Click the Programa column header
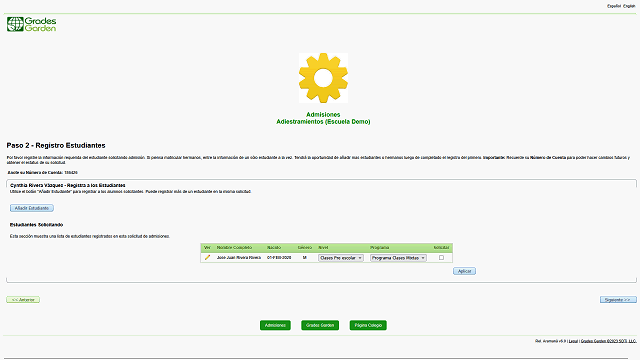The height and width of the screenshot is (360, 640). coord(379,247)
